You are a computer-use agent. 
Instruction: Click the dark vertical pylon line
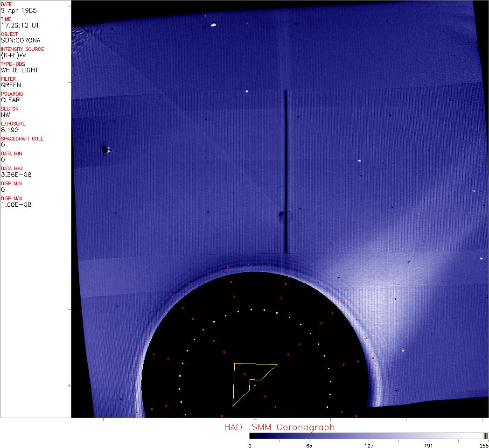(x=286, y=172)
